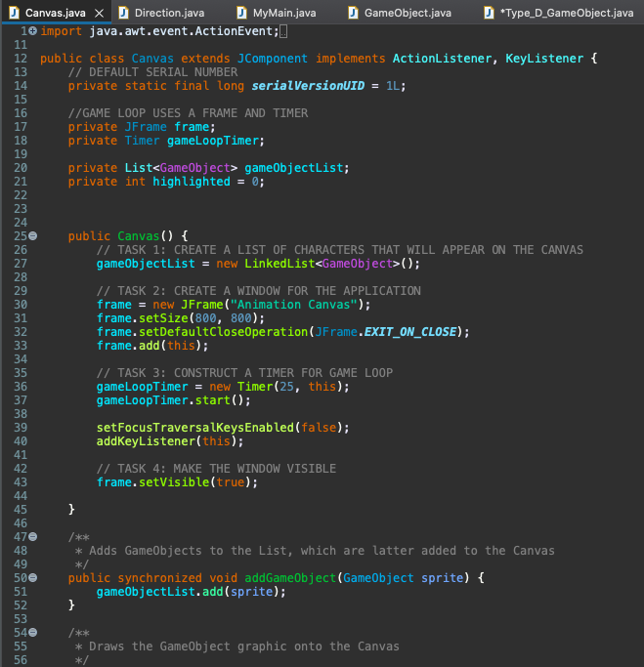Close the Canvas.java editor tab
Viewport: 644px width, 667px height.
click(99, 14)
